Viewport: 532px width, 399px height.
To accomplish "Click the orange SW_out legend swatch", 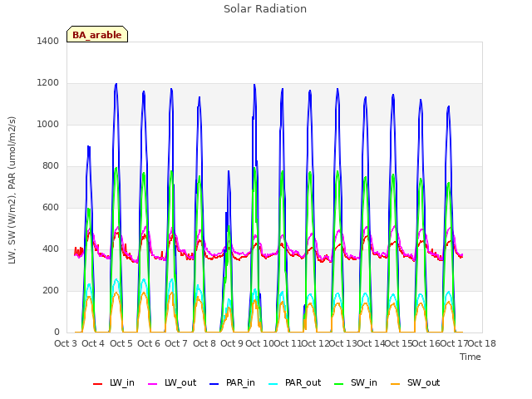I will [396, 384].
